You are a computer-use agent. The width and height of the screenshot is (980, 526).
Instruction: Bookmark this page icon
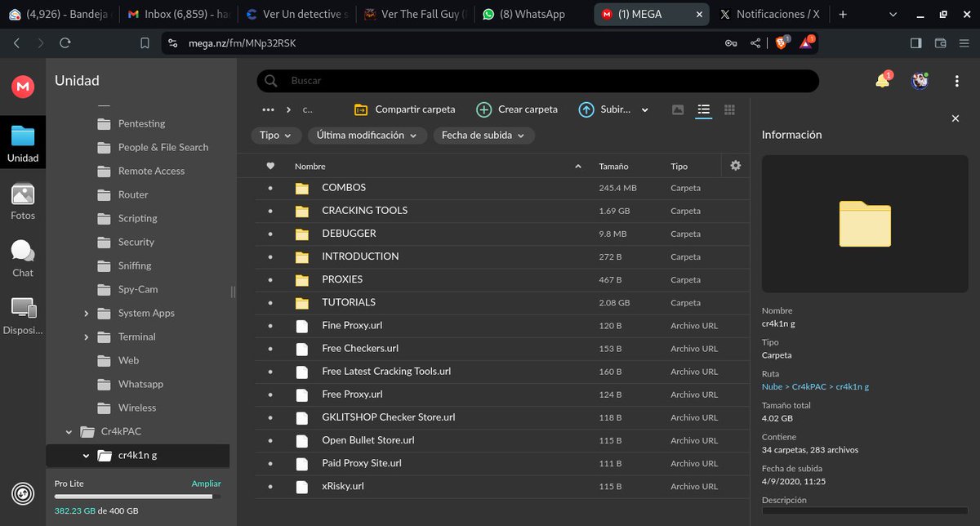coord(145,43)
